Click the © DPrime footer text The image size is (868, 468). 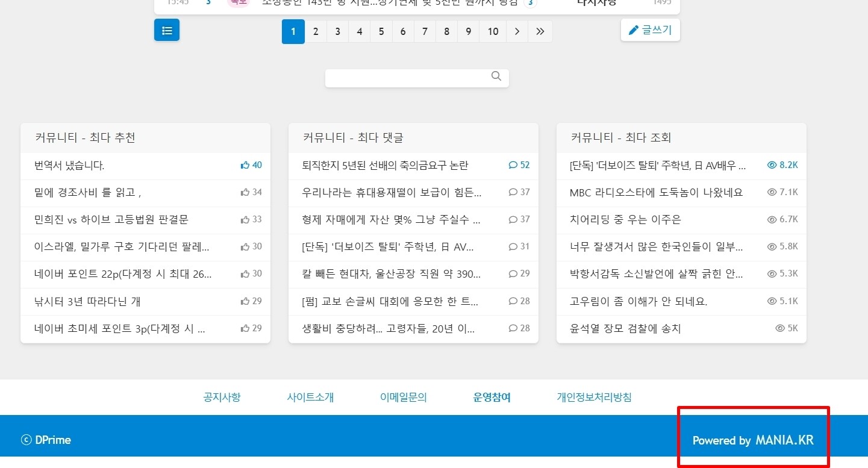point(46,440)
